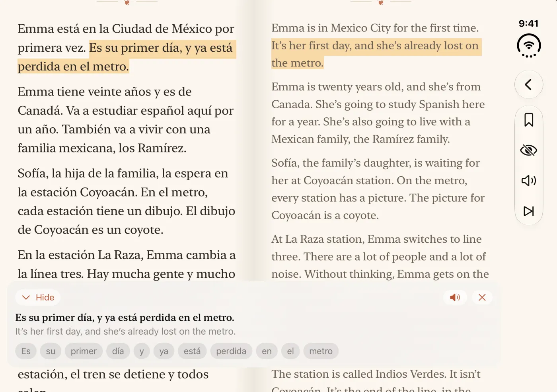
Task: Collapse the popup with the Hide button
Action: click(x=38, y=297)
